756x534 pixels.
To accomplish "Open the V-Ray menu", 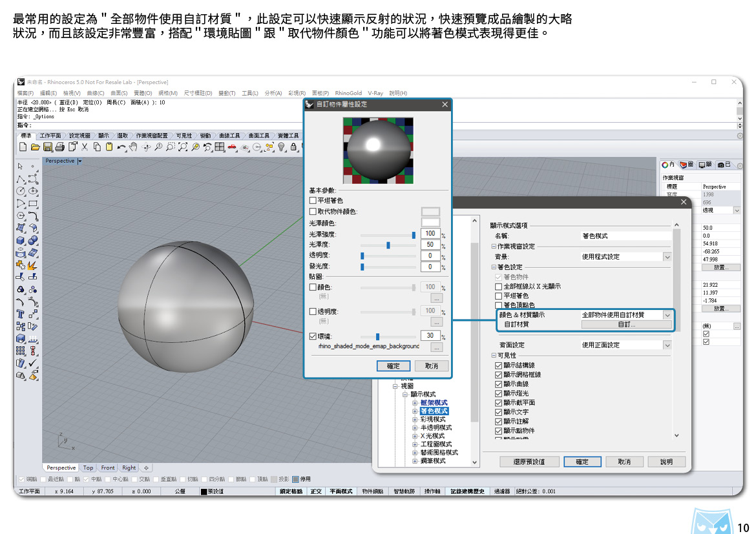I will [x=375, y=93].
